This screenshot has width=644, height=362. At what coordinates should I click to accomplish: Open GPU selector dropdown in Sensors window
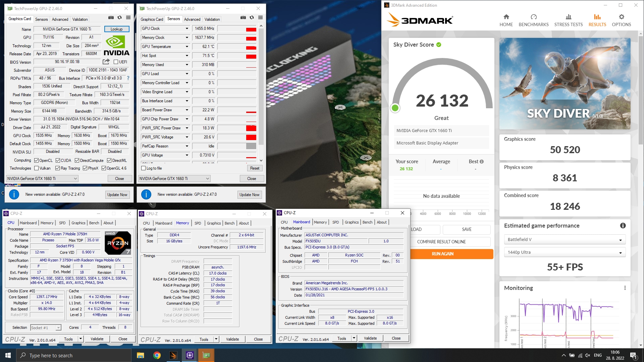click(x=174, y=179)
